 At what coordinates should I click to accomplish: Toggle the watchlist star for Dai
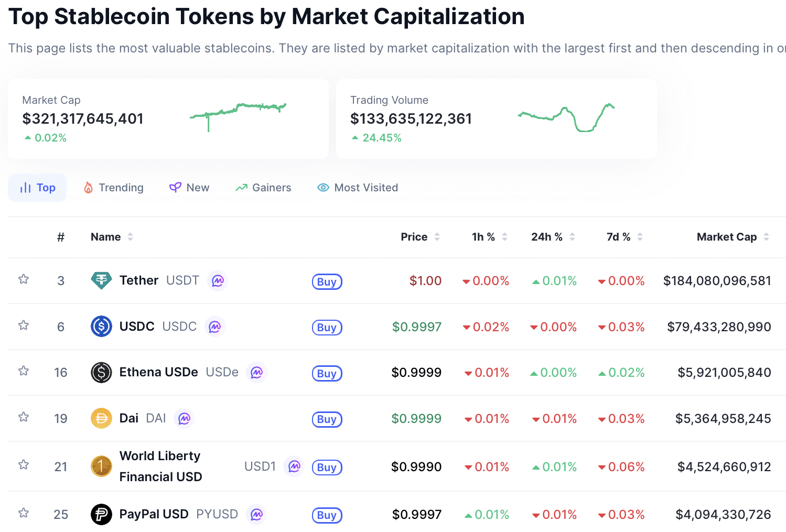tap(23, 417)
